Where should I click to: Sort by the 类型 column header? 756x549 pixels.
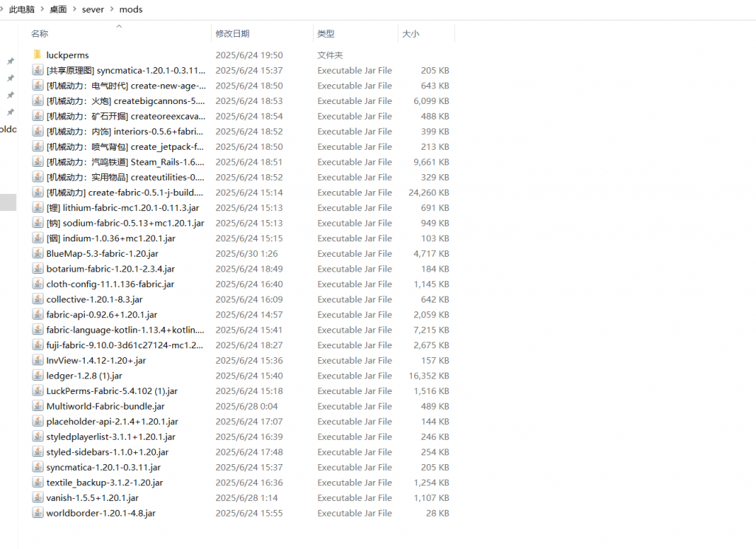[x=326, y=34]
